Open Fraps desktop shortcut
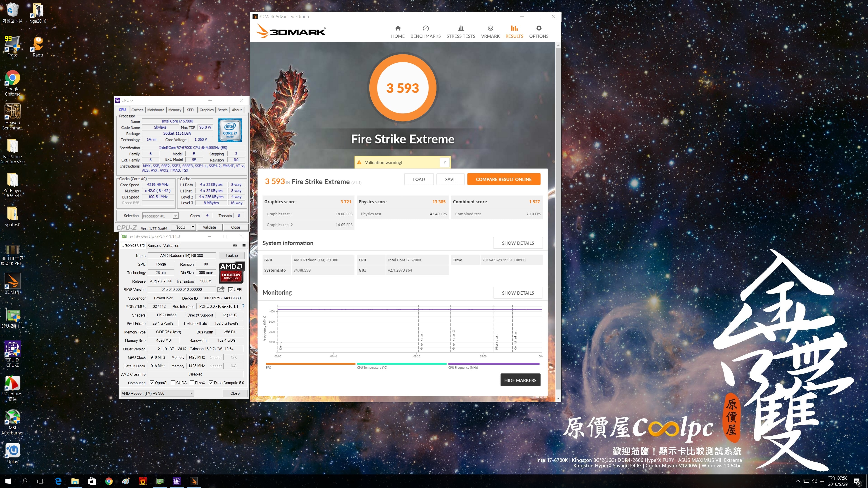The height and width of the screenshot is (488, 868). (x=12, y=47)
